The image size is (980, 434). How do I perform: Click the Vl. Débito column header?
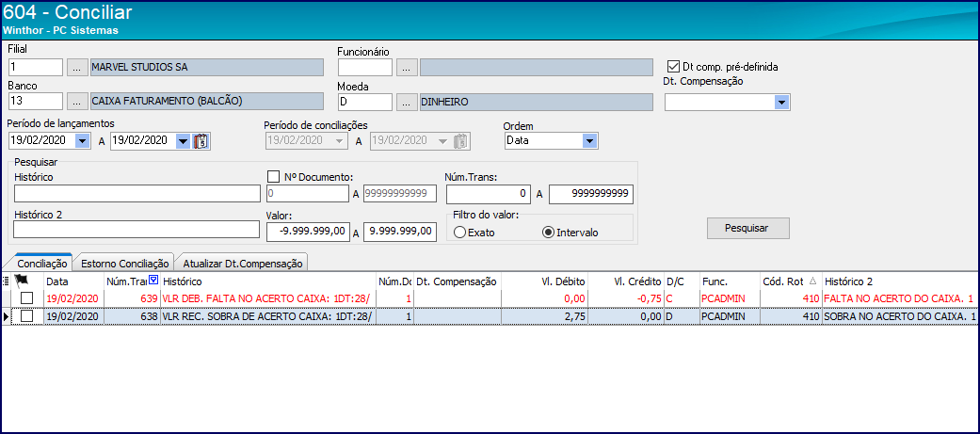point(544,281)
